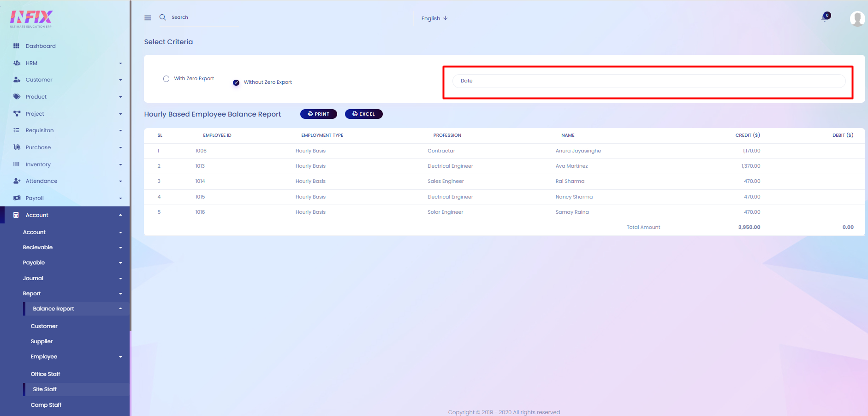Click the PRINT button
Screen dimensions: 868x416
point(319,114)
